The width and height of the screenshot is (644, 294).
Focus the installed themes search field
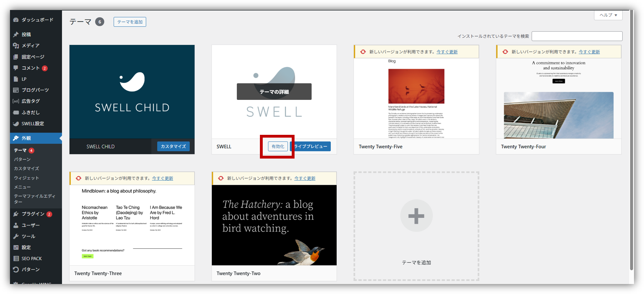(x=577, y=36)
